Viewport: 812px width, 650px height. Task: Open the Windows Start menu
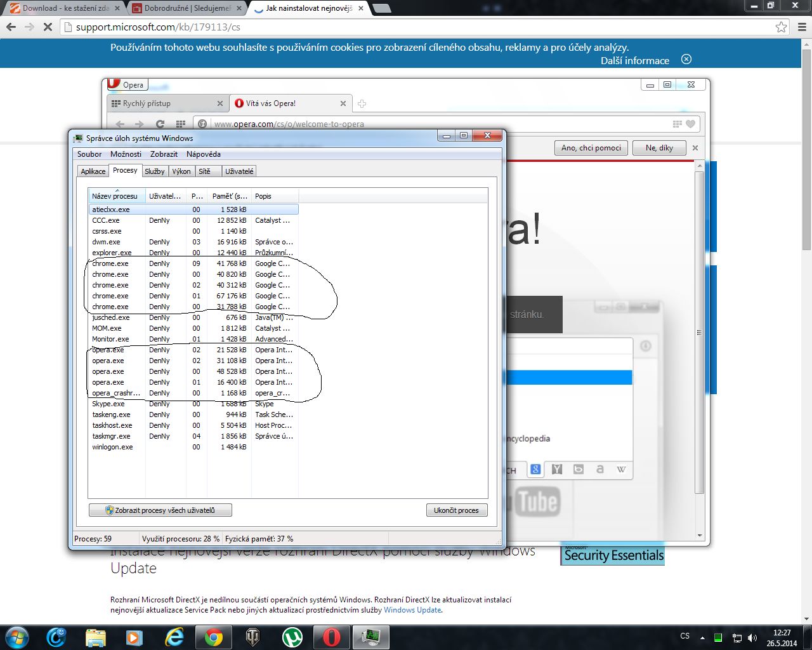[x=17, y=637]
